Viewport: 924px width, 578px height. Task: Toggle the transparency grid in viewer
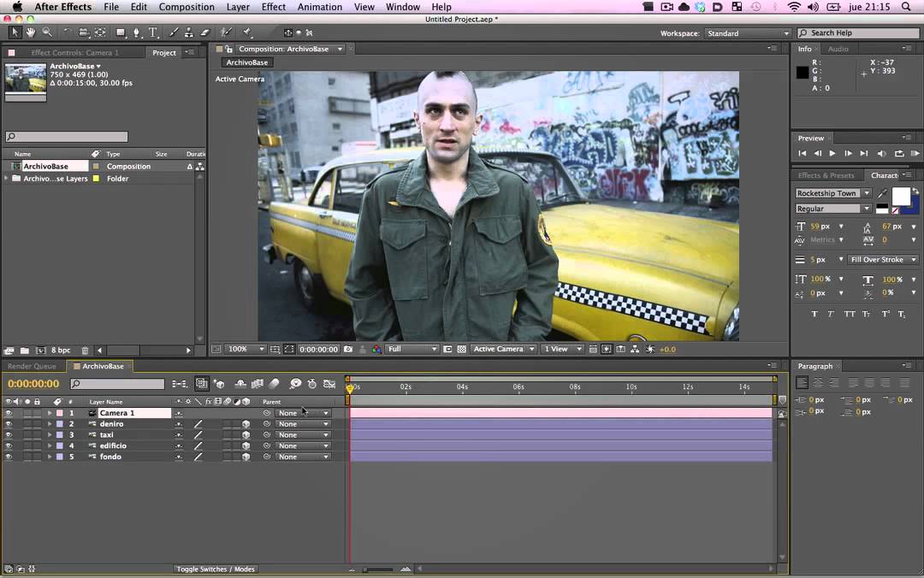[461, 349]
